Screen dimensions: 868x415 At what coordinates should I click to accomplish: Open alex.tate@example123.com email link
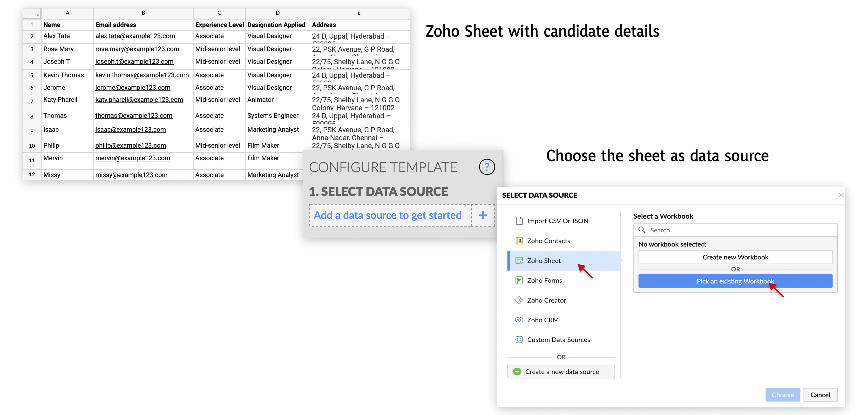coord(135,36)
